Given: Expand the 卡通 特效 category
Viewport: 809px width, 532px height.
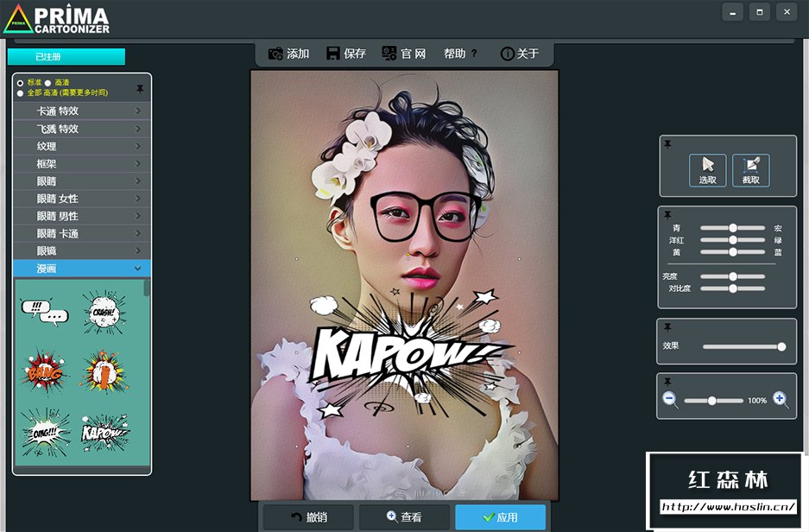Looking at the screenshot, I should [x=82, y=111].
